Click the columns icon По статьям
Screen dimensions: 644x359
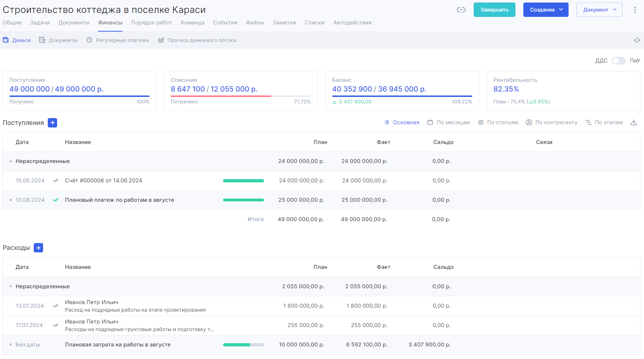481,122
